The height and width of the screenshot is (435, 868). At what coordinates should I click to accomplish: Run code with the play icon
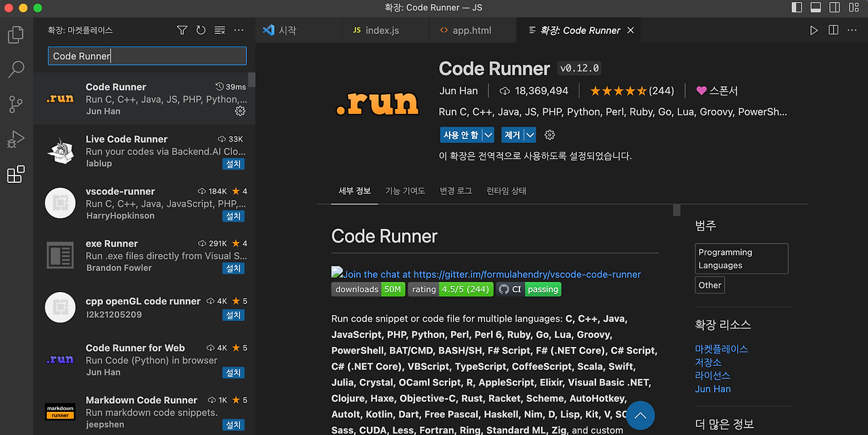coord(814,30)
